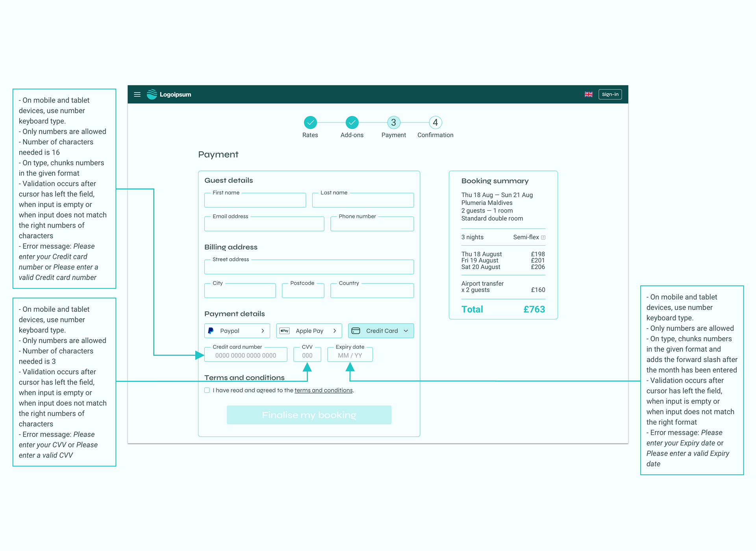The width and height of the screenshot is (756, 551).
Task: Open the hamburger menu icon
Action: click(x=137, y=94)
